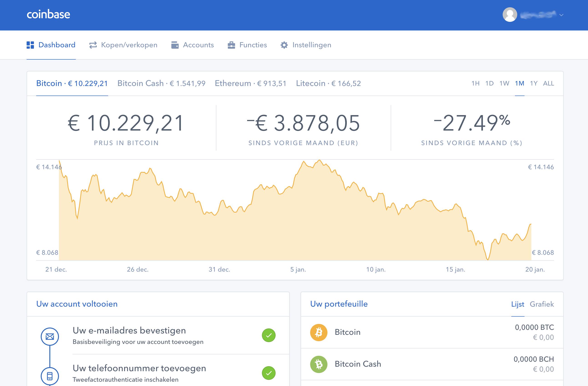Switch portfolio view to Grafiek

[542, 304]
